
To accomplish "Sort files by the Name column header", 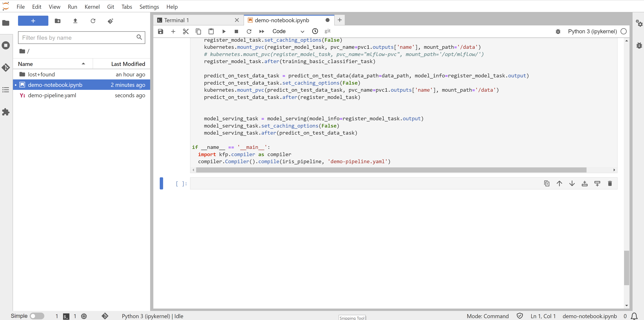I will coord(53,64).
